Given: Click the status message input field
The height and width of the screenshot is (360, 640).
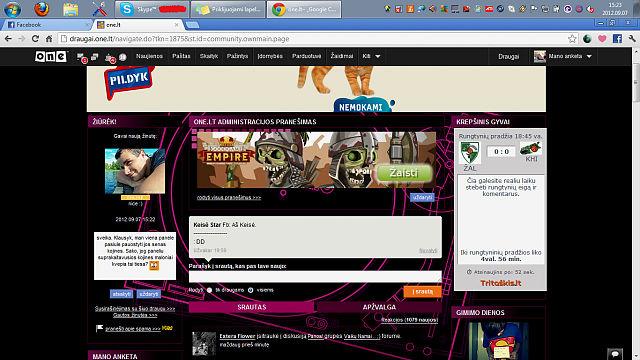Looking at the screenshot, I should point(315,277).
